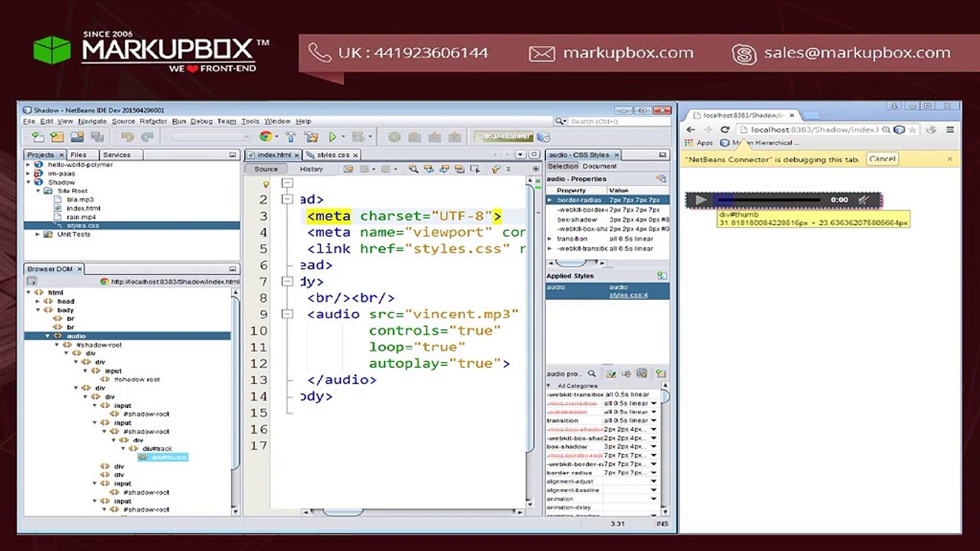Click the green Run Project icon

[x=333, y=137]
